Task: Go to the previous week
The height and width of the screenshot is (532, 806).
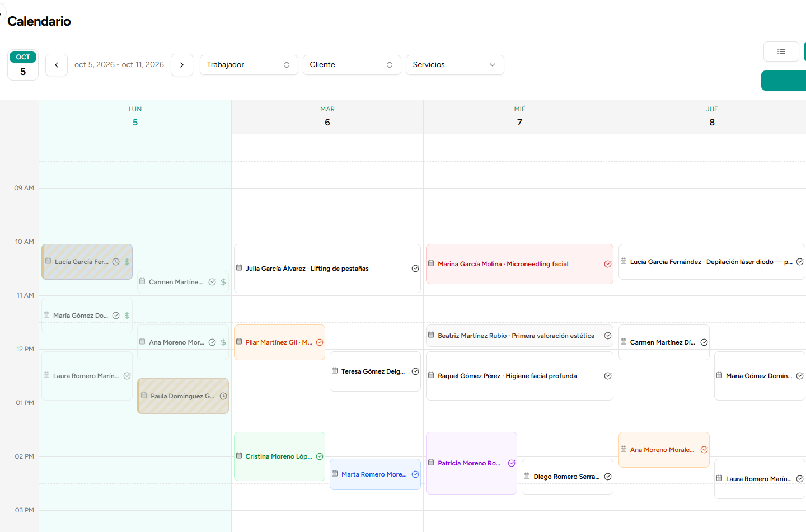Action: pos(57,65)
